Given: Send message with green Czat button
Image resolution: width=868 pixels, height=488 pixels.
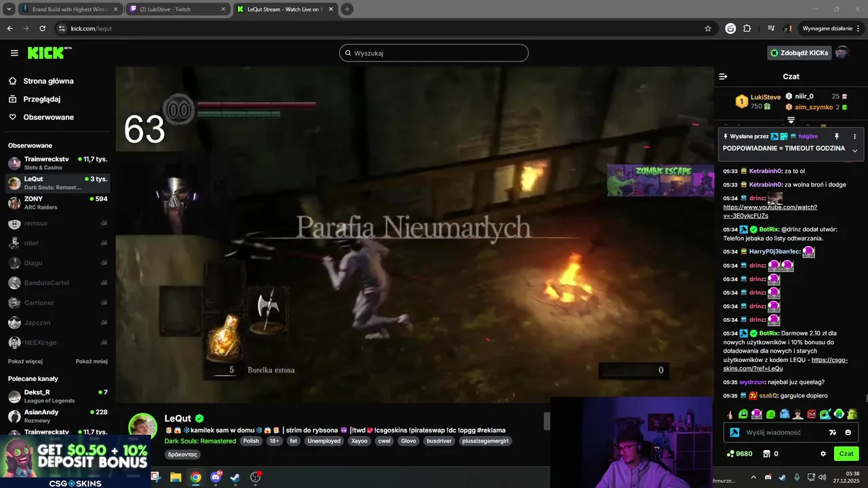Looking at the screenshot, I should click(x=846, y=453).
